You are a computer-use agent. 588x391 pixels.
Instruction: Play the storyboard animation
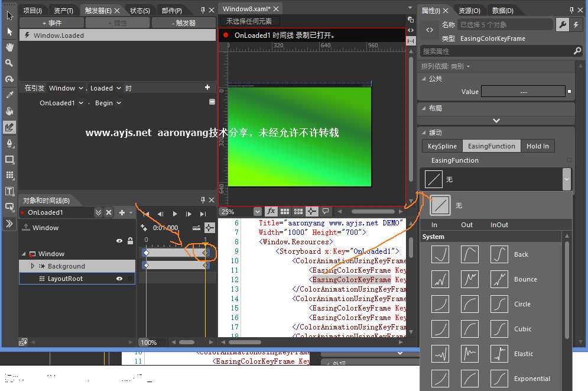[x=175, y=214]
